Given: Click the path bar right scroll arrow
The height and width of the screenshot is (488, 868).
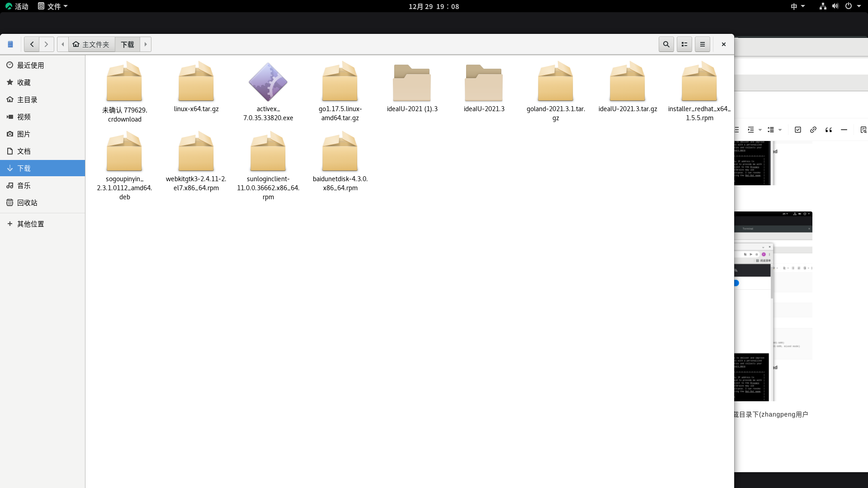Looking at the screenshot, I should [146, 44].
